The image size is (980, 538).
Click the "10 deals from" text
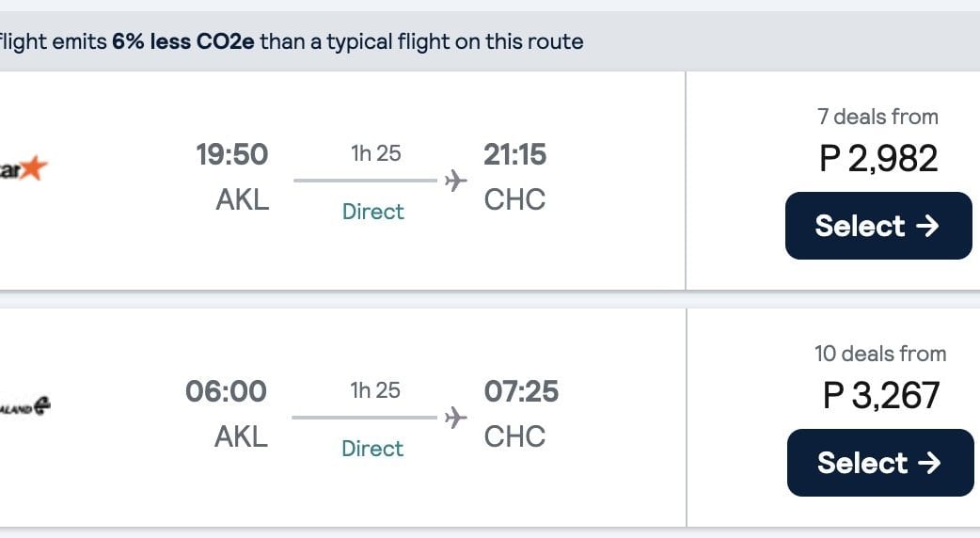[880, 354]
